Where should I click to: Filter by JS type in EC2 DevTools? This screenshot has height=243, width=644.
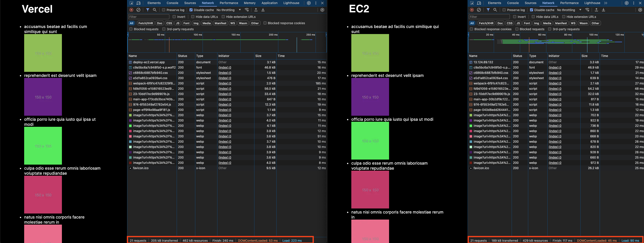coord(518,23)
